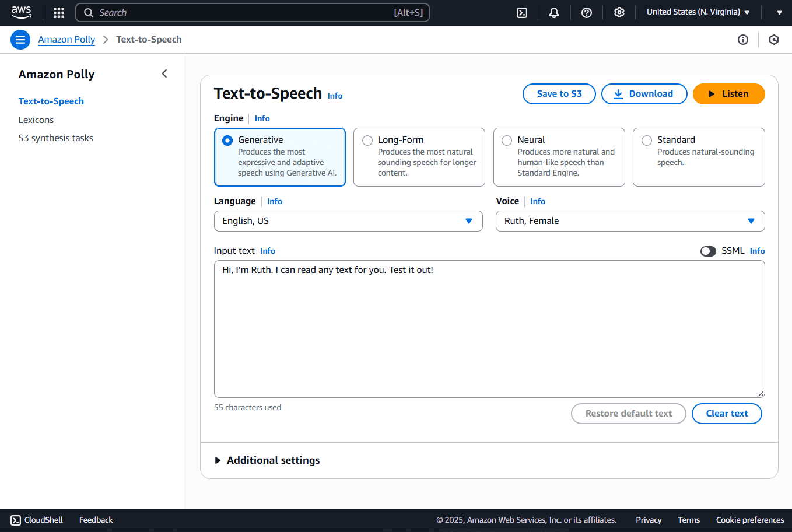Click the AWS logo home icon

coord(22,12)
